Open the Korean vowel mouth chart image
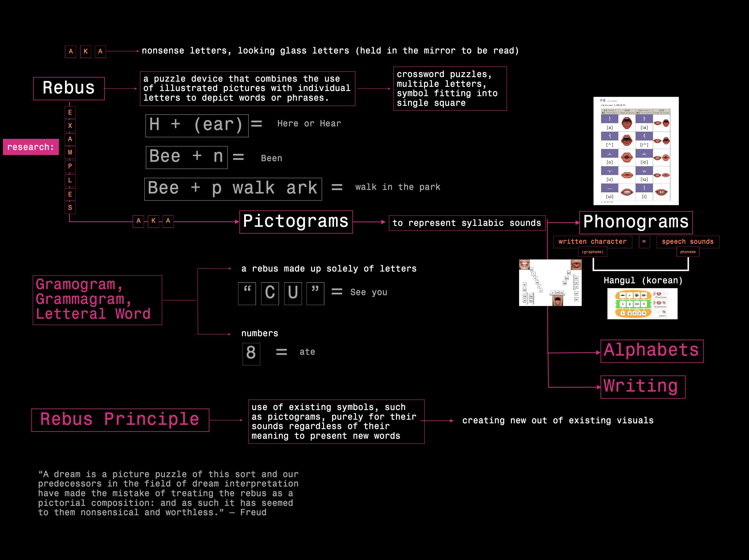749x560 pixels. (636, 151)
